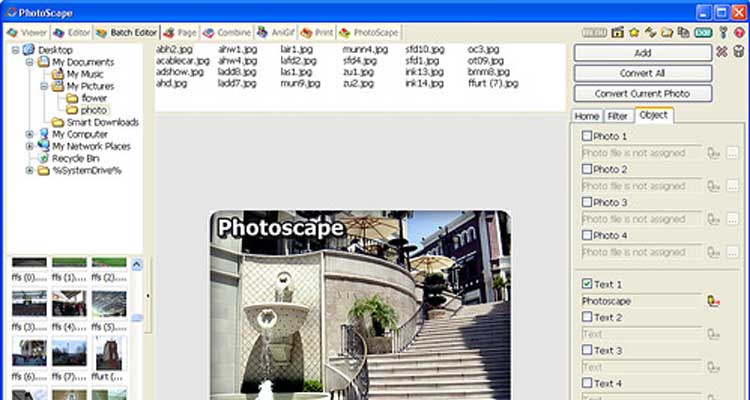750x400 pixels.
Task: Click the folder with photo icon in toolbar
Action: (667, 33)
